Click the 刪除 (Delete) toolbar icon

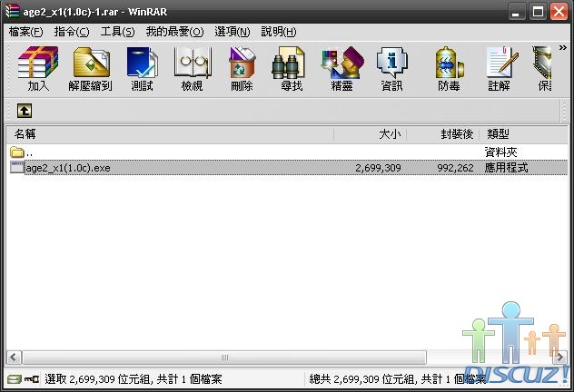pos(242,69)
